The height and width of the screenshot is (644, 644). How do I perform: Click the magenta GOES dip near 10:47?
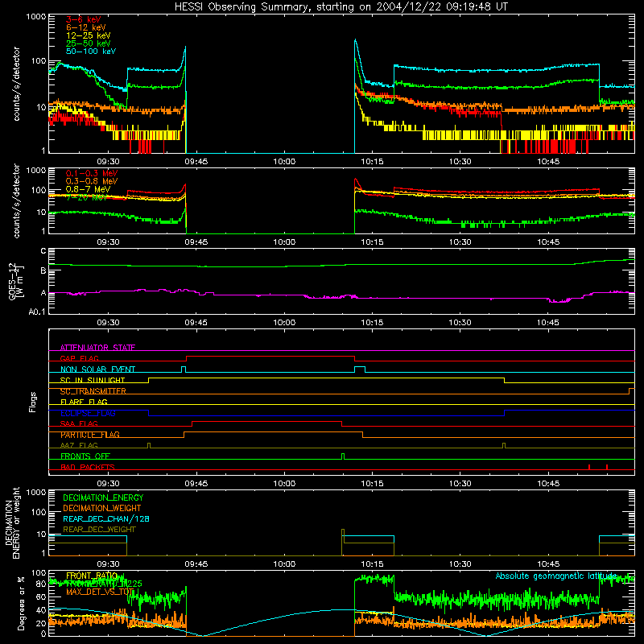[x=559, y=301]
